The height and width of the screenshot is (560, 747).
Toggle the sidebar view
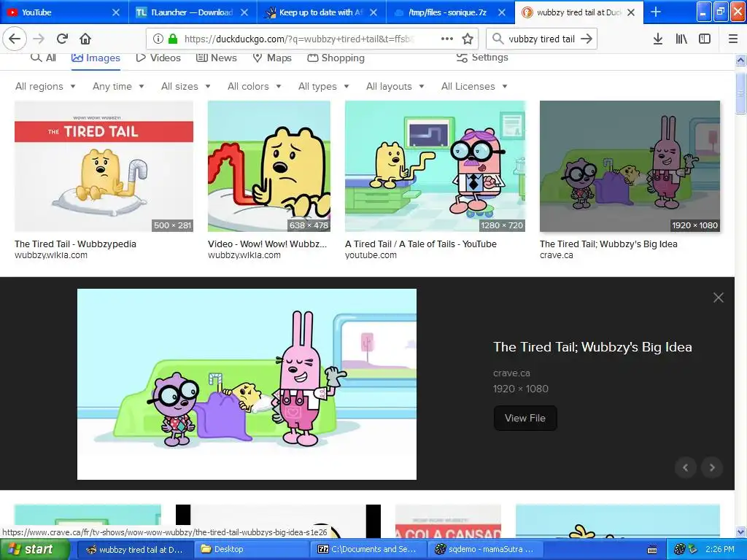(705, 39)
